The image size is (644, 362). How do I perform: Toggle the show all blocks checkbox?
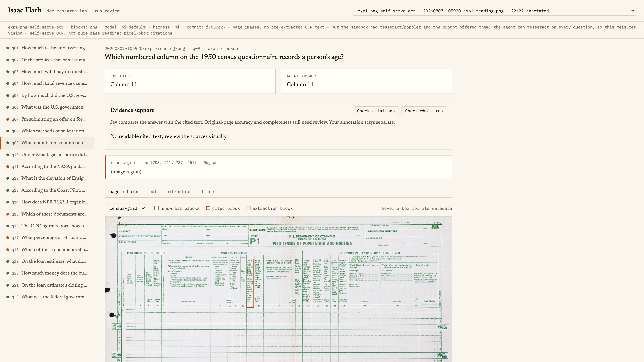pyautogui.click(x=156, y=208)
